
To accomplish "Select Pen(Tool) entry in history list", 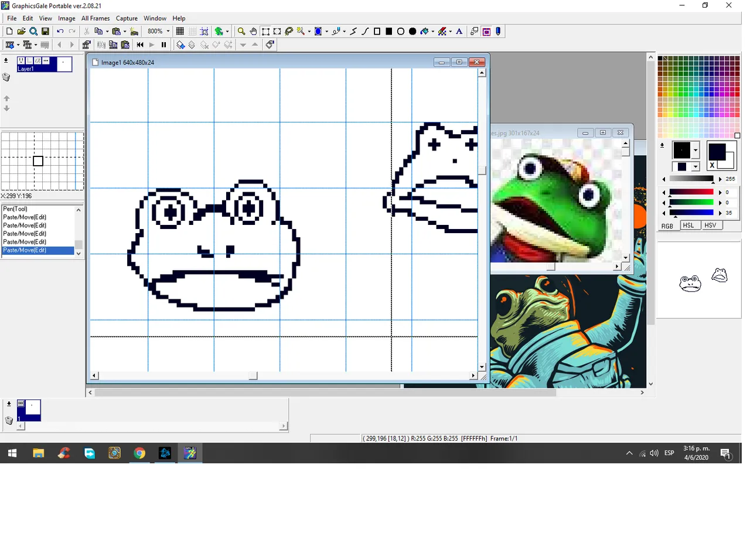I will pyautogui.click(x=38, y=209).
